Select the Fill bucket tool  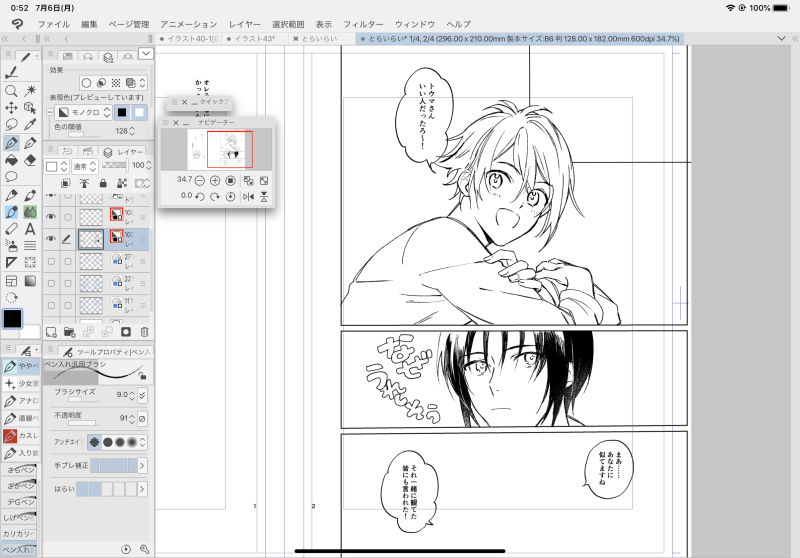[x=11, y=160]
